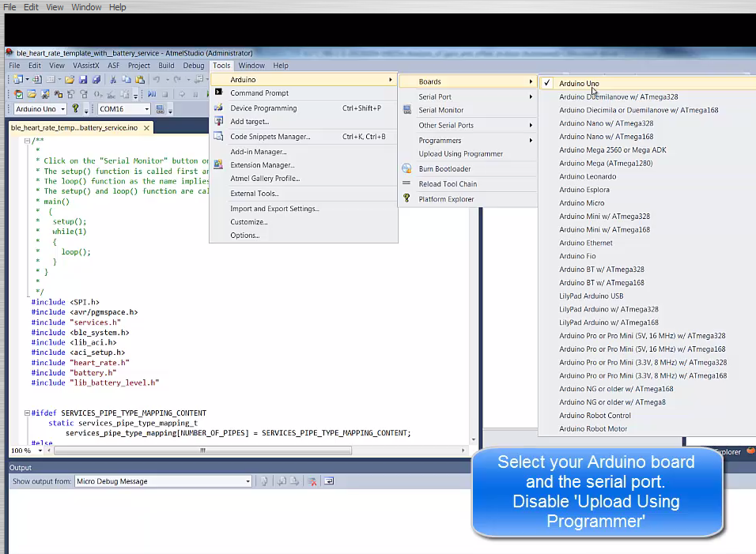Select Arduino Leonardo board

point(588,176)
